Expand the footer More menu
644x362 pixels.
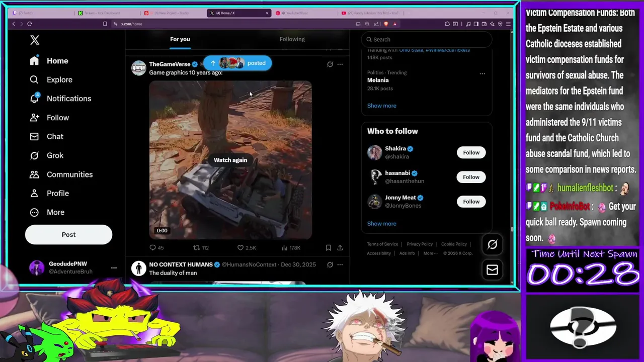[x=430, y=253]
